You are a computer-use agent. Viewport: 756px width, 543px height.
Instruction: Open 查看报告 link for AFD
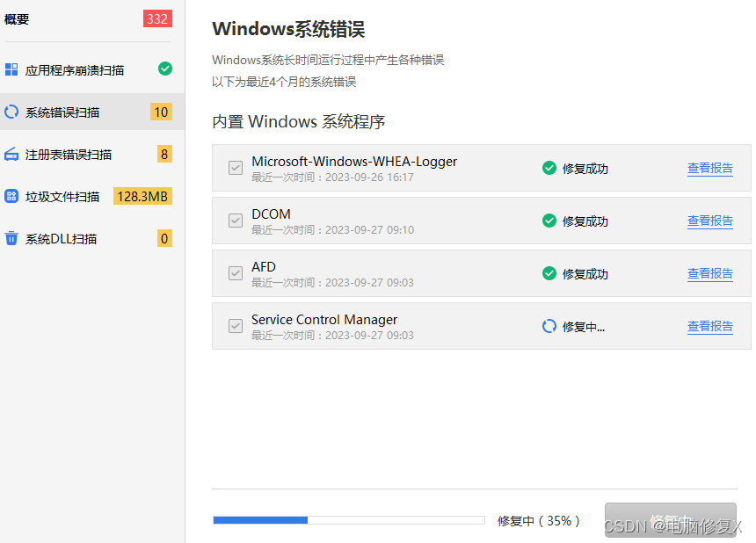709,273
